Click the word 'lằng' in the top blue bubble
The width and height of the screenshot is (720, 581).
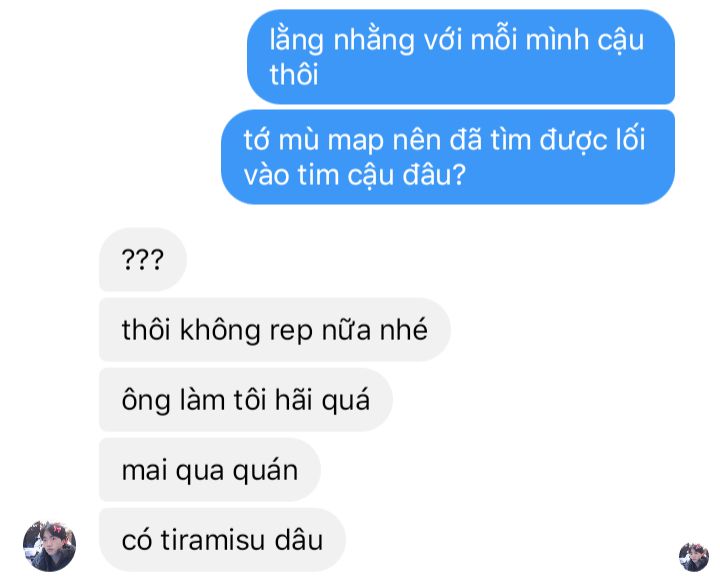click(297, 40)
